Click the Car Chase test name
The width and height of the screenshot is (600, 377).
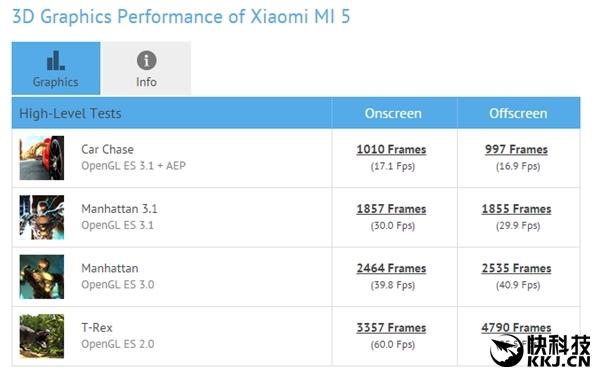tap(108, 149)
